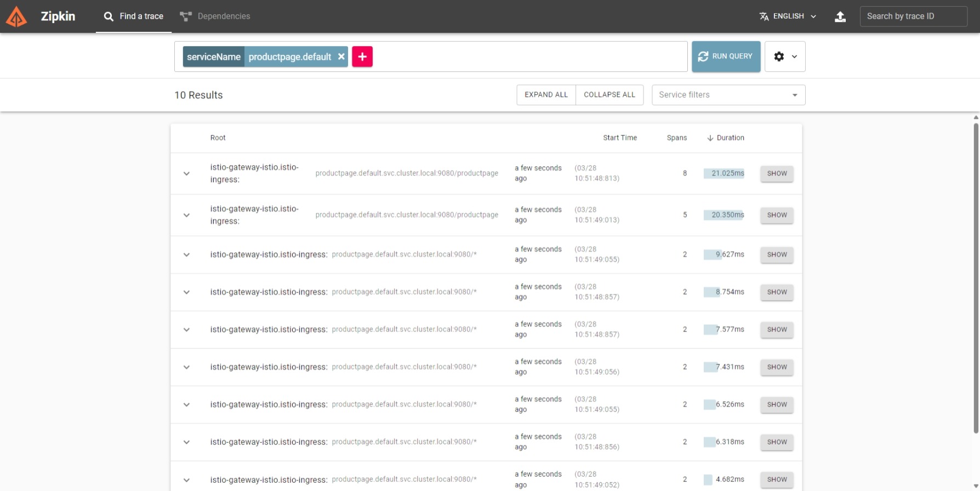Show the trace with 4.682ms duration
Image resolution: width=980 pixels, height=491 pixels.
click(777, 479)
